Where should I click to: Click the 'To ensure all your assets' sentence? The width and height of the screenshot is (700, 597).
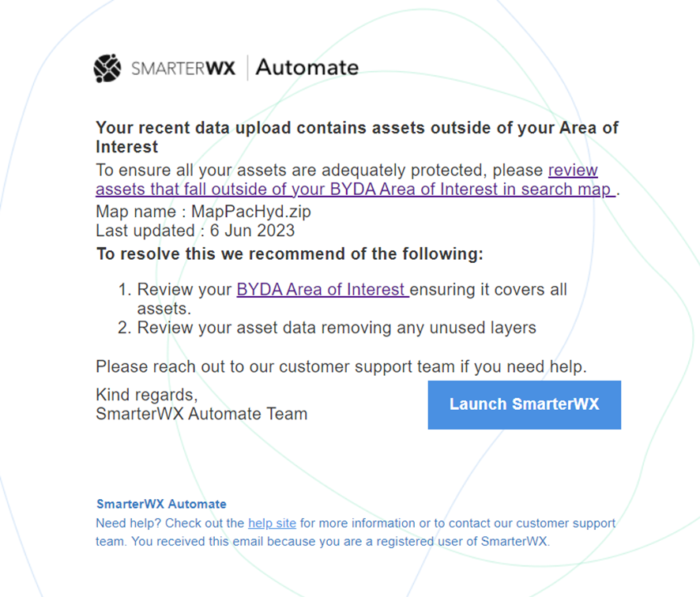[x=316, y=171]
